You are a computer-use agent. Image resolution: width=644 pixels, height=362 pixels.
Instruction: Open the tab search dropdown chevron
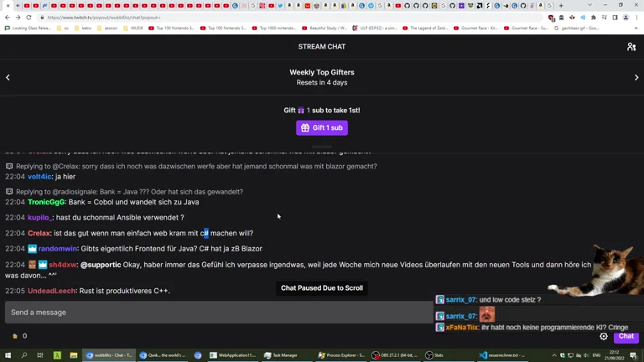pyautogui.click(x=589, y=5)
